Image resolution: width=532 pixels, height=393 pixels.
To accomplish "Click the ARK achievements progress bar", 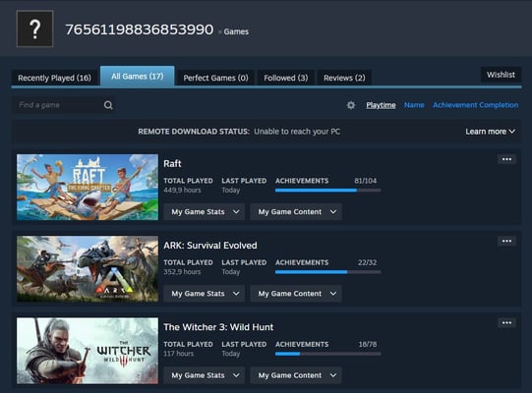I will [x=328, y=272].
